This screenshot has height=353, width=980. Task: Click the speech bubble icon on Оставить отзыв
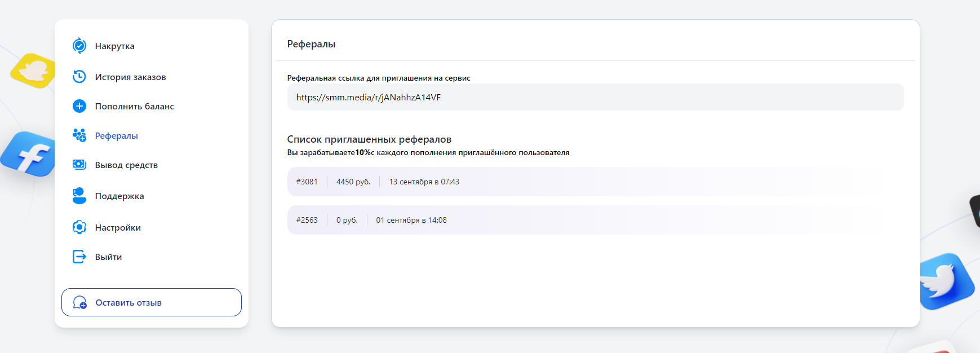pyautogui.click(x=80, y=303)
